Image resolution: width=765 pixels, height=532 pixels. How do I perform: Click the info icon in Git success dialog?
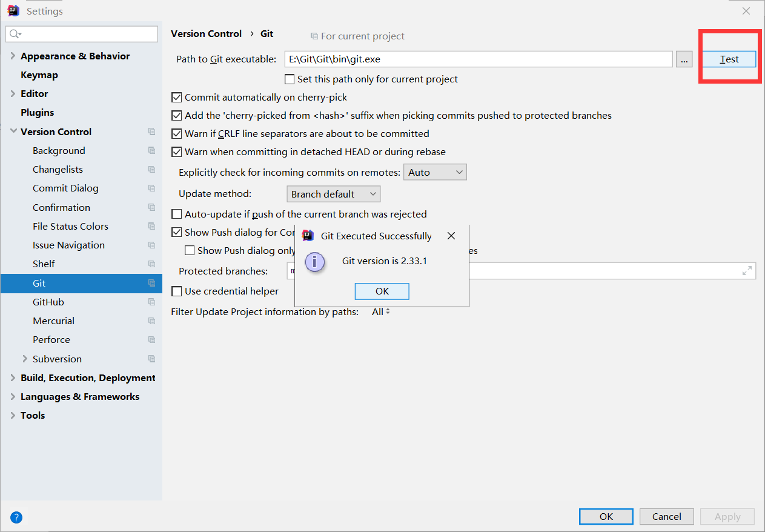[314, 262]
